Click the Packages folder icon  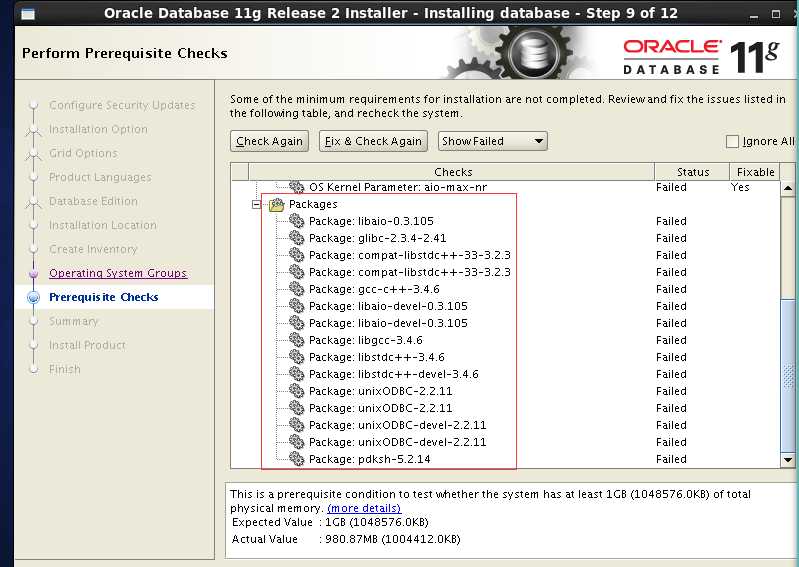[x=276, y=204]
